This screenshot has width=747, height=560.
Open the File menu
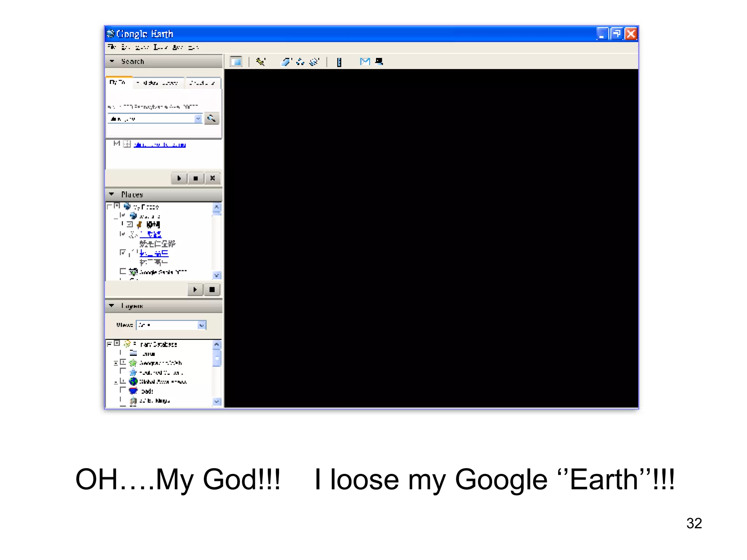click(112, 47)
